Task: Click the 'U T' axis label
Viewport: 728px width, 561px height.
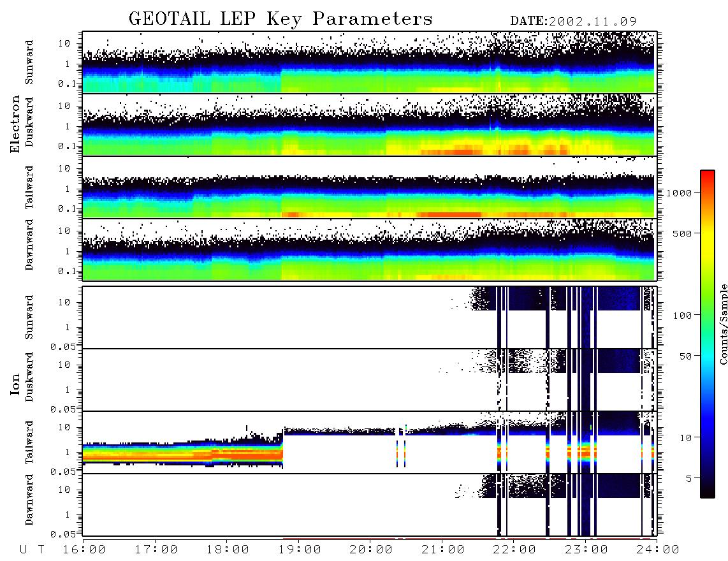Action: (33, 550)
